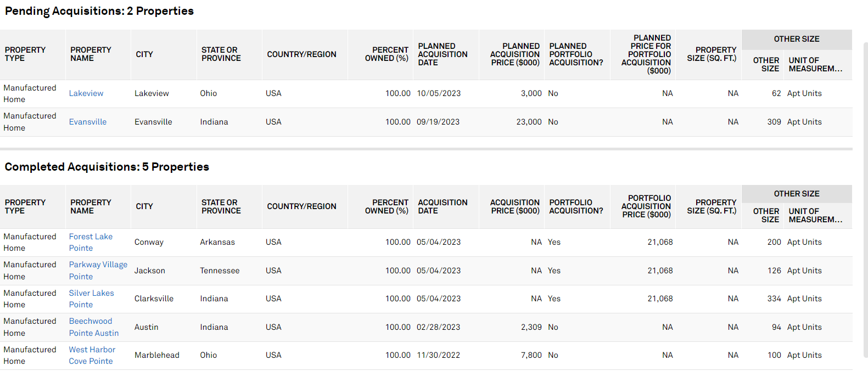Sort pending table by Planned Acquisition Price
This screenshot has width=868, height=371.
(x=514, y=54)
